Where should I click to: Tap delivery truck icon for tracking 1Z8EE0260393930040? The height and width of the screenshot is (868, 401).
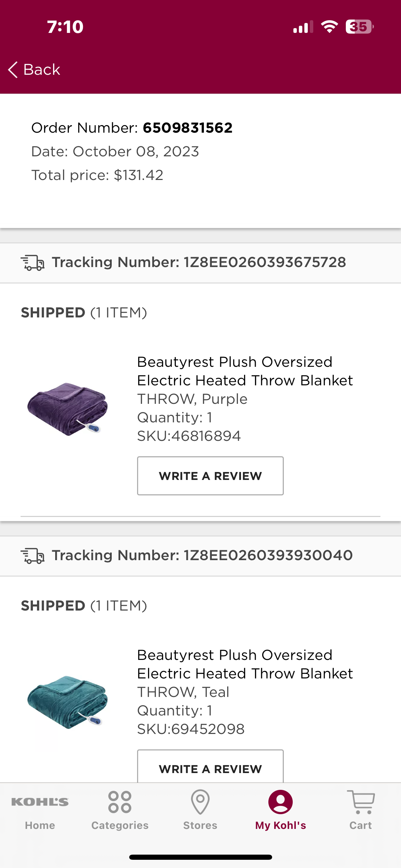point(33,556)
